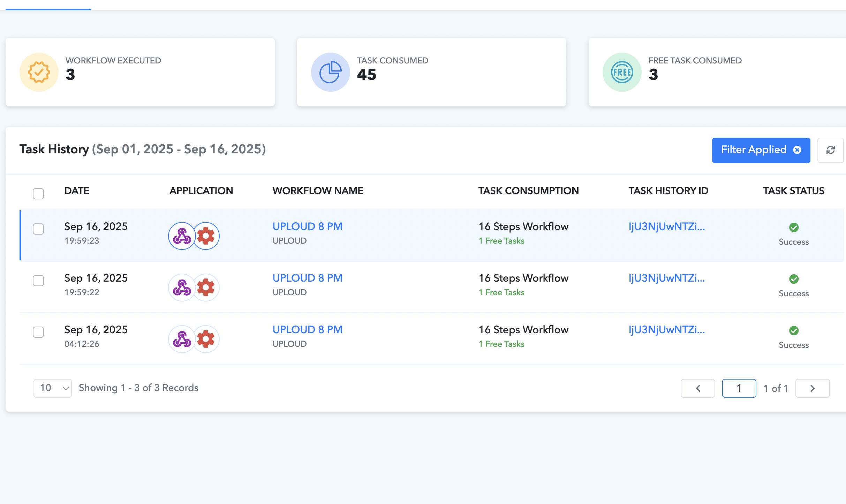Click the time 19:59:23 in first row

(82, 241)
